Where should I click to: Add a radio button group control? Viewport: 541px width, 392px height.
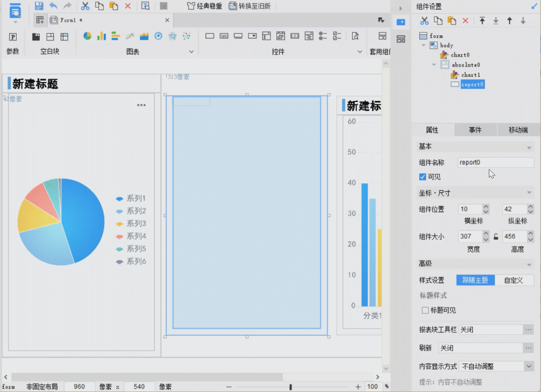[x=323, y=36]
